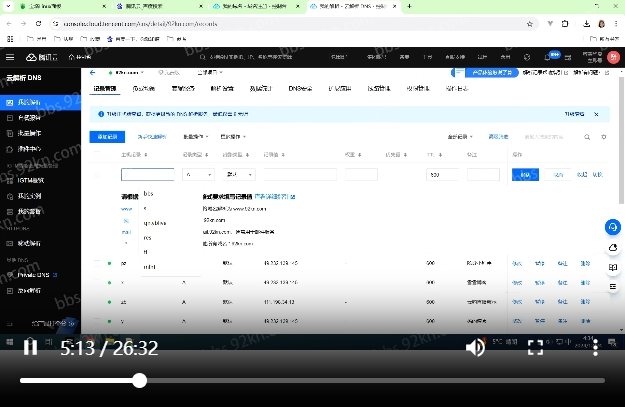
Task: Click the cloud floating side icon
Action: tap(613, 248)
